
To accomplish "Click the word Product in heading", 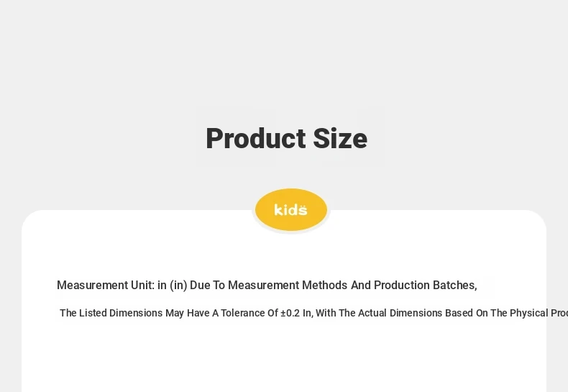I will 256,138.
